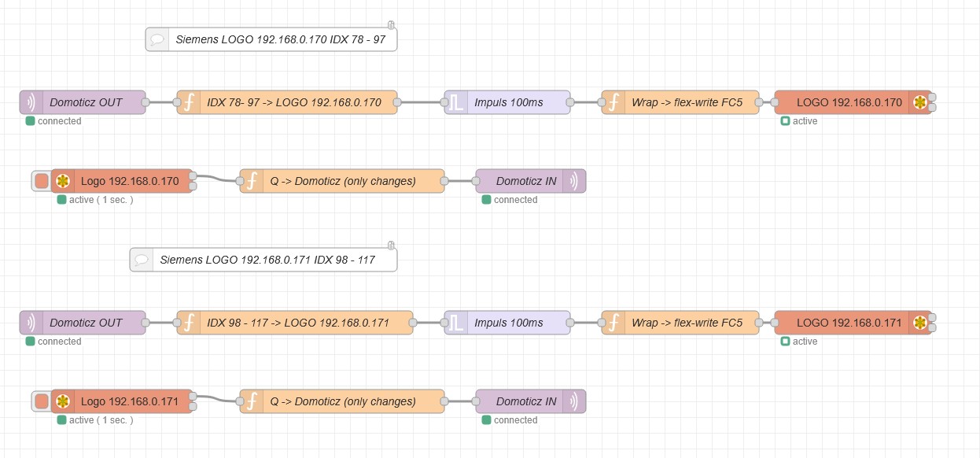Click the active status indicator under LOGO 192.168.0.170 write node
Viewport: 980px width, 458px height.
pyautogui.click(x=785, y=121)
